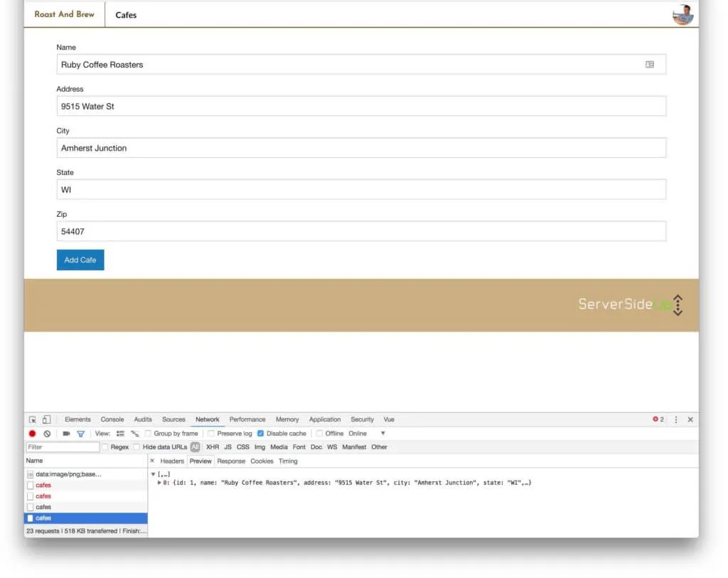Select the Network tab
The height and width of the screenshot is (578, 728).
click(x=207, y=419)
